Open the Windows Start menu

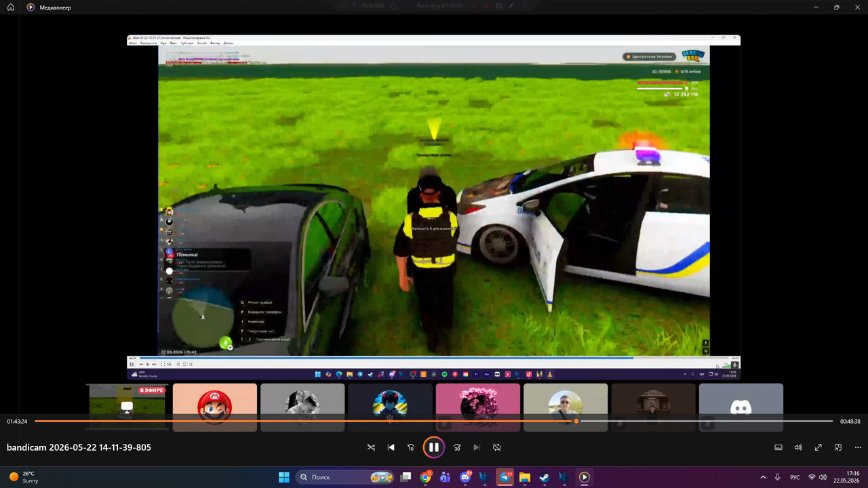[283, 477]
